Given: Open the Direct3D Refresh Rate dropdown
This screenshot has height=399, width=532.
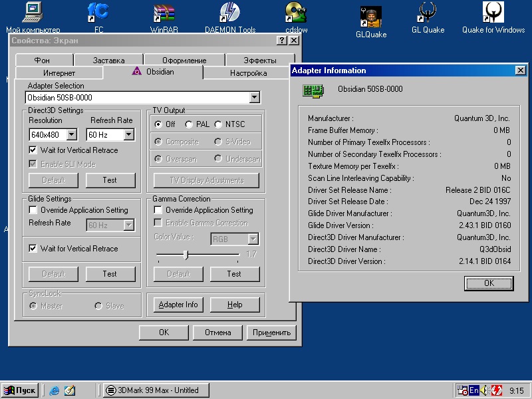Looking at the screenshot, I should tap(128, 135).
